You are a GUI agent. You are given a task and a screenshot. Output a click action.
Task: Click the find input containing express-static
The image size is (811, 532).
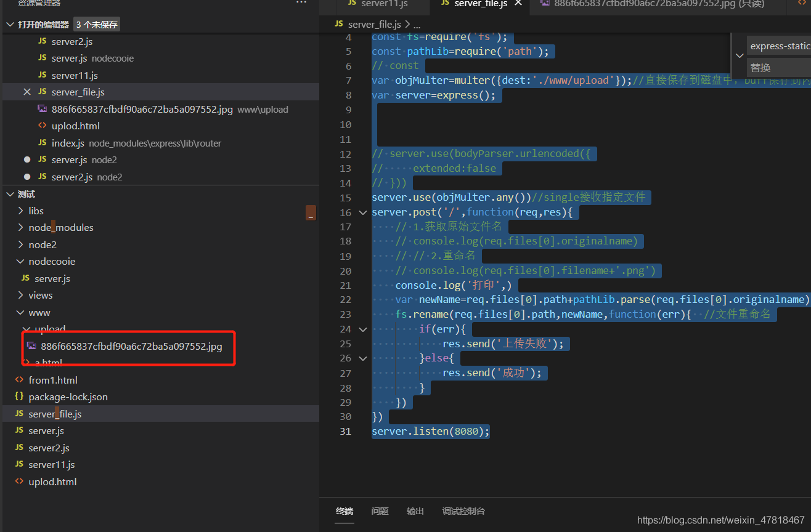tap(779, 46)
